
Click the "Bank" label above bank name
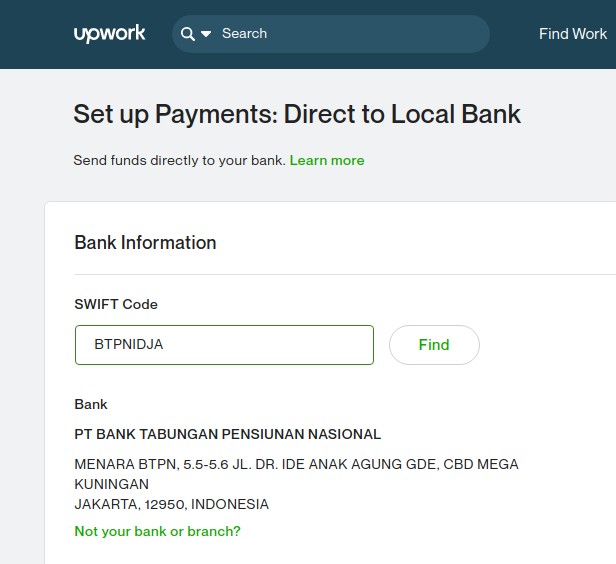coord(91,404)
